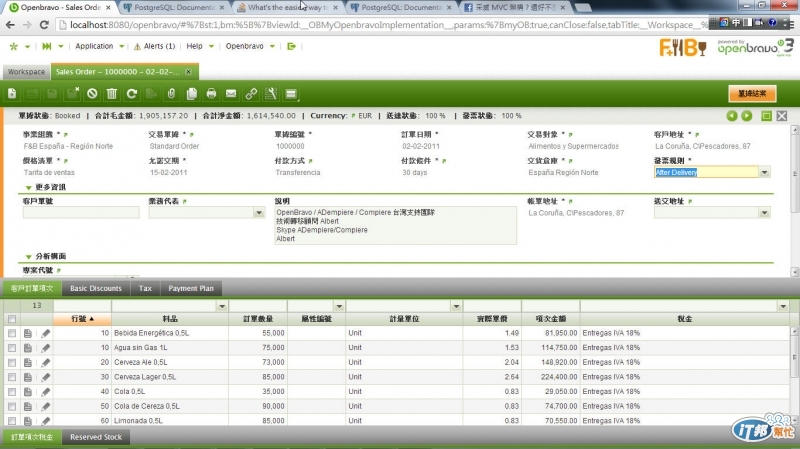Switch to the Tax tab

[145, 289]
